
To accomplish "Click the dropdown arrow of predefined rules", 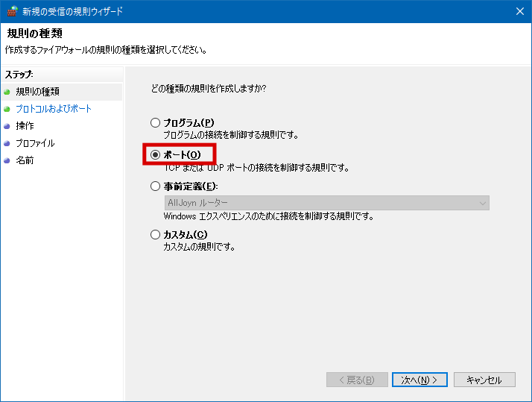I will click(482, 203).
